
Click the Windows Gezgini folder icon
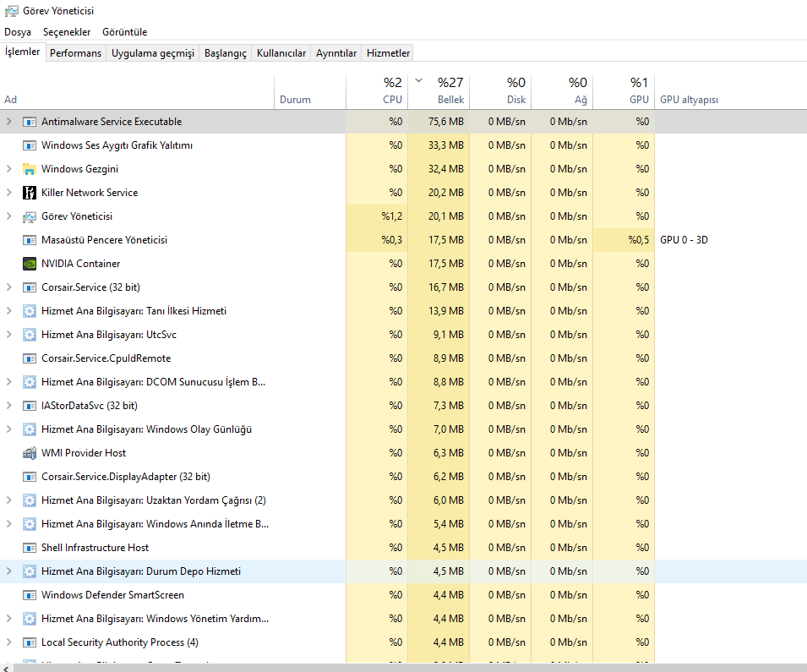[x=30, y=169]
